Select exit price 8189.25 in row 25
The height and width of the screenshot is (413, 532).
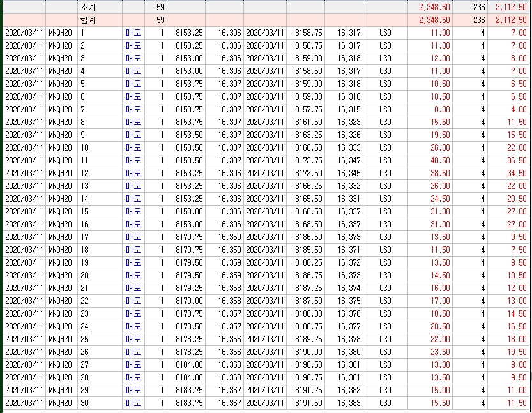coord(308,339)
